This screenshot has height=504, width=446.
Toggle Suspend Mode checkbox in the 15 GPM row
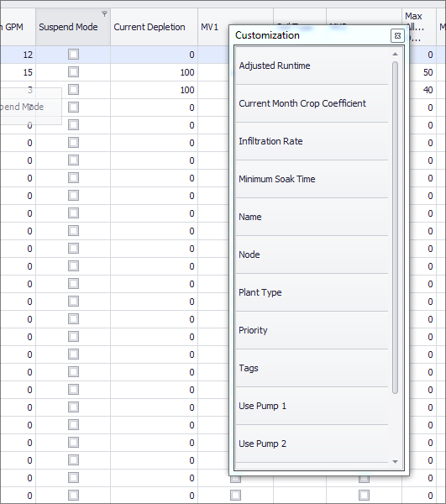point(73,72)
